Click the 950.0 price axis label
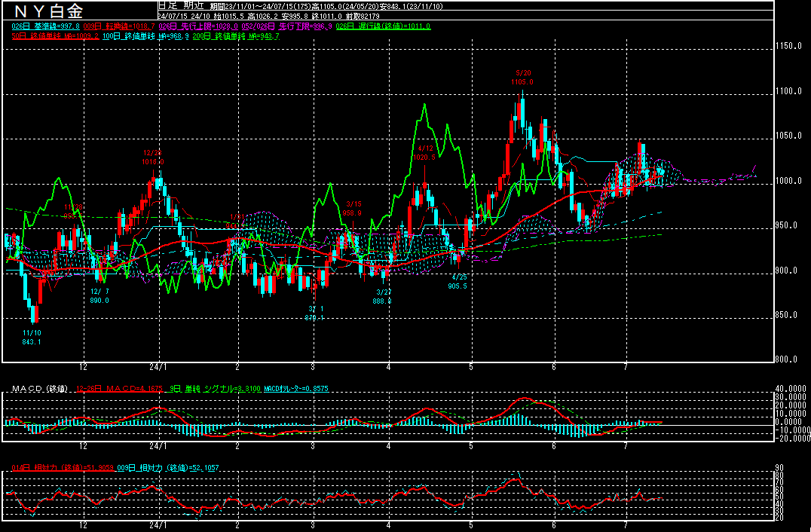 (x=787, y=226)
